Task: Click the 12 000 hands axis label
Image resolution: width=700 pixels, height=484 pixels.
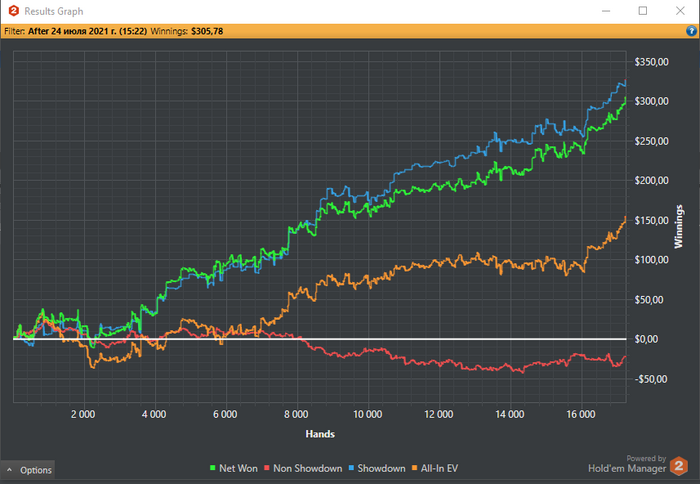Action: point(438,414)
